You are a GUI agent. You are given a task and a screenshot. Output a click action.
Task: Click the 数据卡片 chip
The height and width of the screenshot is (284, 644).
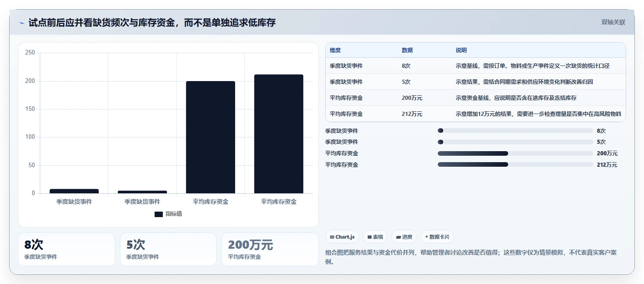click(437, 237)
